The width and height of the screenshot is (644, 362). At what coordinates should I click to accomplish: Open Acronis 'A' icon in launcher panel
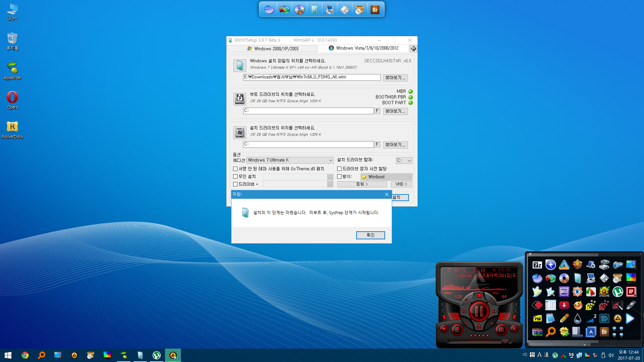591,332
